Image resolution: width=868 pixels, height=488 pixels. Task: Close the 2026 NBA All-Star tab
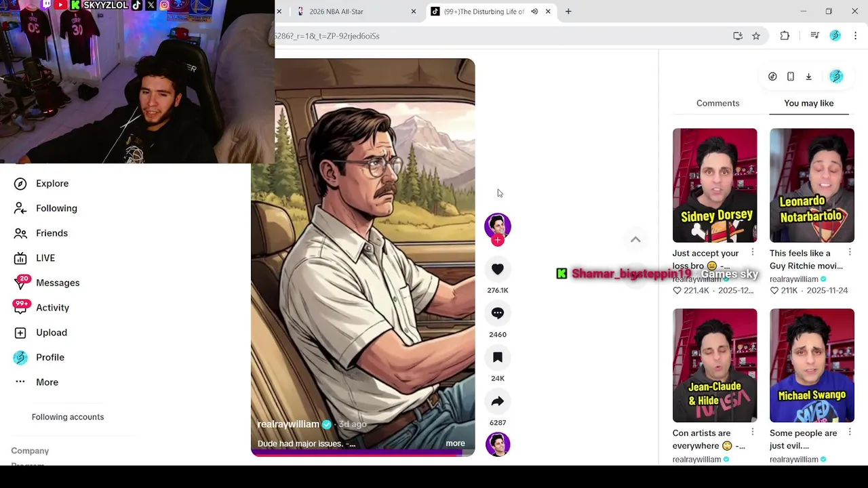click(414, 12)
